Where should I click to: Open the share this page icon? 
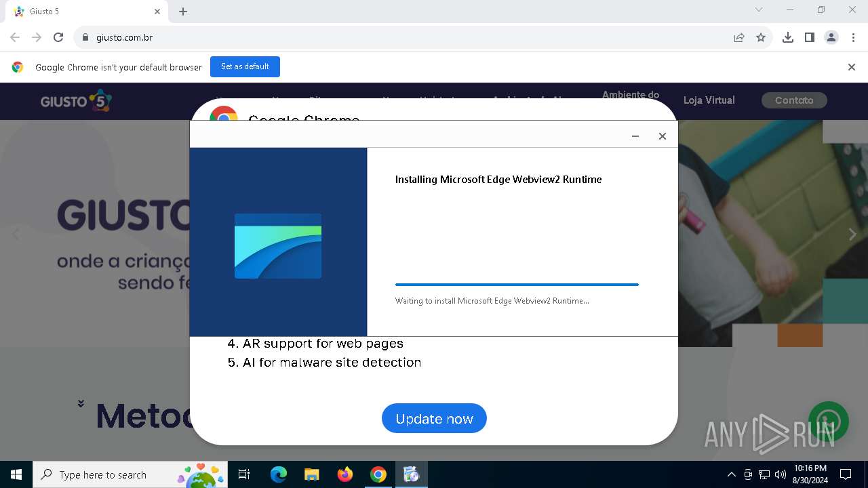point(739,37)
